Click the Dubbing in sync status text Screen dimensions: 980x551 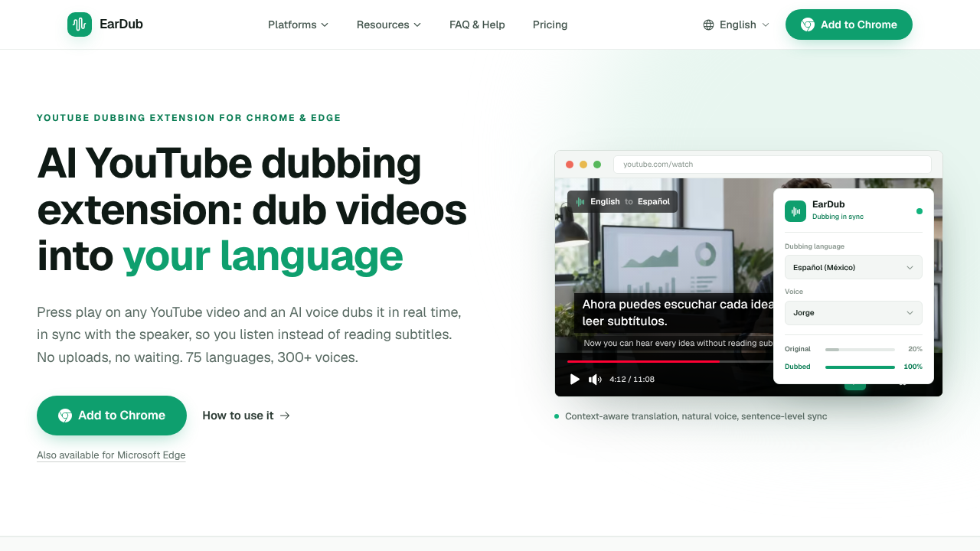coord(838,217)
